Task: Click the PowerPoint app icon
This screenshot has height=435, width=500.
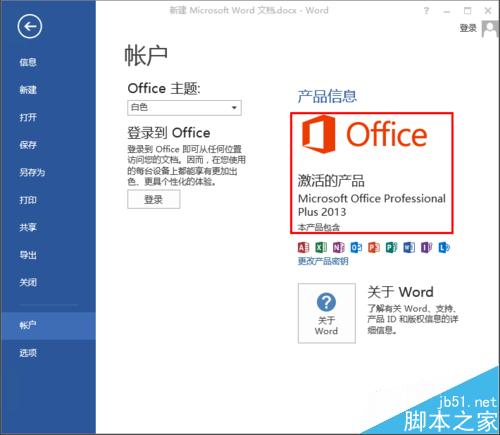Action: pyautogui.click(x=374, y=247)
